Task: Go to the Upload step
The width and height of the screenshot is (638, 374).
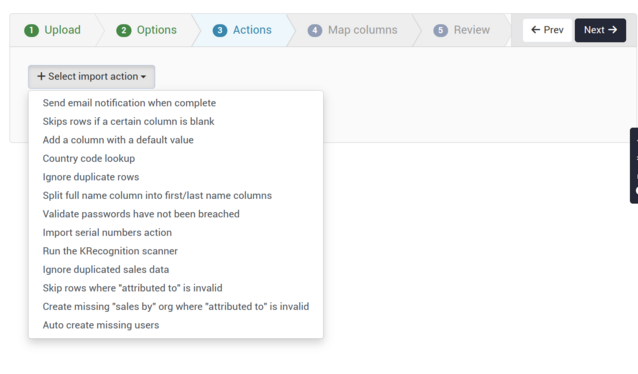Action: pyautogui.click(x=53, y=30)
